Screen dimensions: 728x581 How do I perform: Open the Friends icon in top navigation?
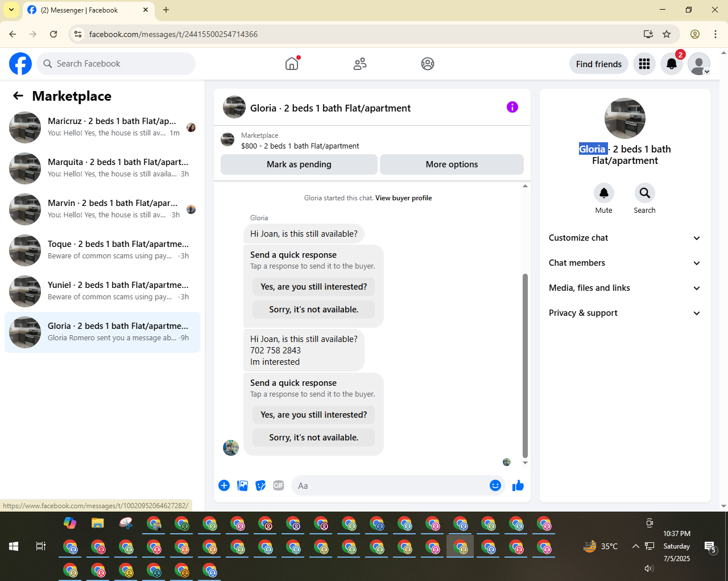(x=360, y=64)
